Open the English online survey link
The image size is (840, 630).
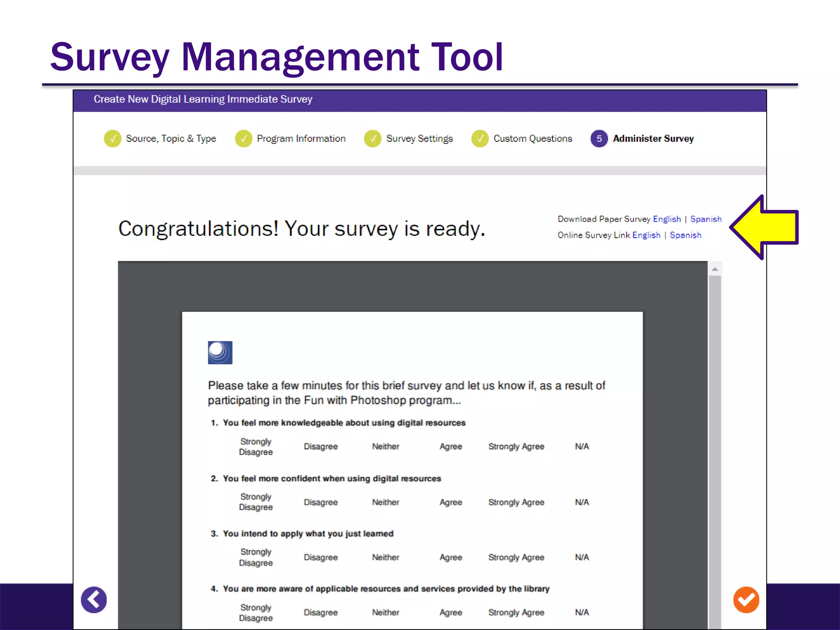[646, 235]
